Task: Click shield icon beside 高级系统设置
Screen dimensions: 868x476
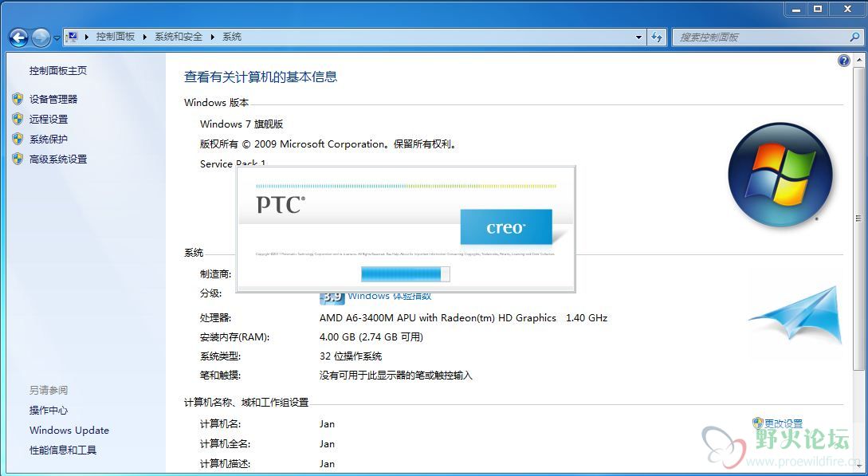Action: click(x=18, y=159)
